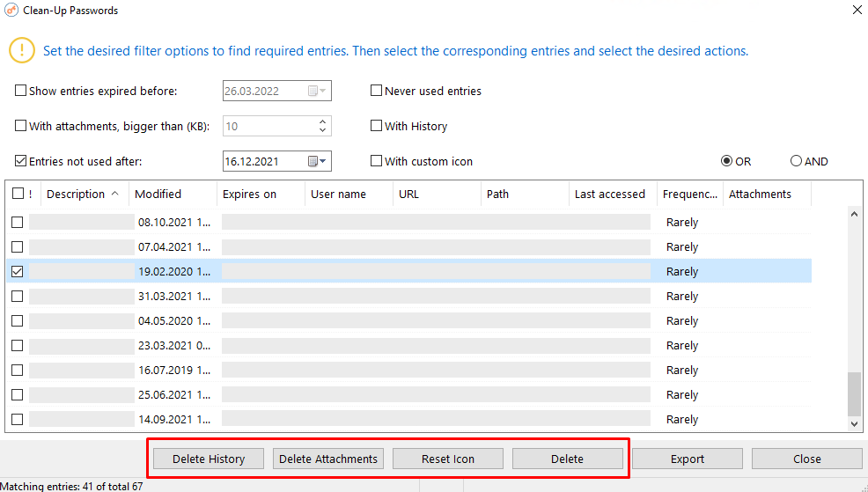Sort by the Modified column header
868x492 pixels.
click(x=173, y=194)
